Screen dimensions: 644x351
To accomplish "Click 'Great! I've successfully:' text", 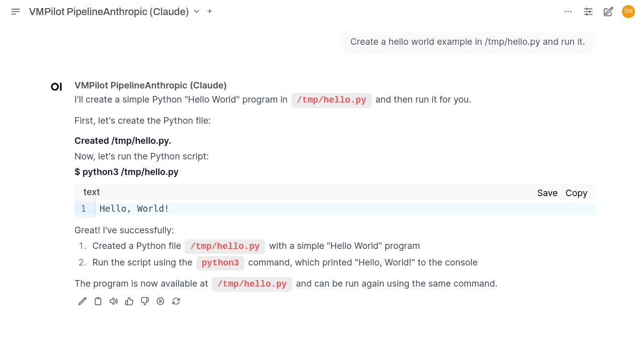I will 124,230.
